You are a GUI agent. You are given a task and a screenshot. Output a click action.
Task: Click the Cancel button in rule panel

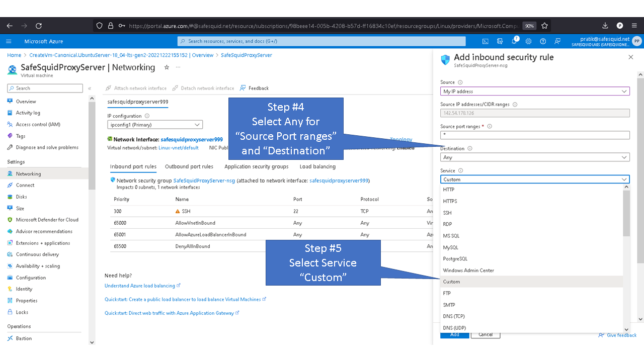tap(486, 334)
